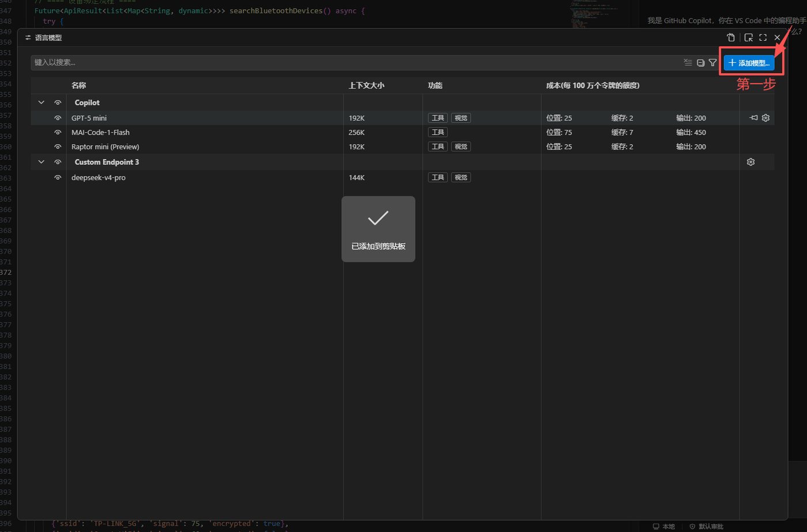807x532 pixels.
Task: Click 位置: 25 on the Raptor mini row
Action: 559,146
